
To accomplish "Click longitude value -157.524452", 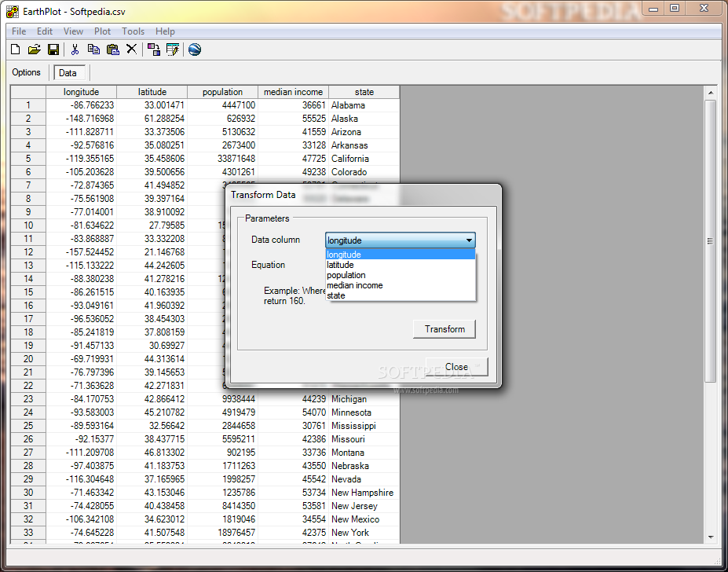I will click(x=81, y=252).
